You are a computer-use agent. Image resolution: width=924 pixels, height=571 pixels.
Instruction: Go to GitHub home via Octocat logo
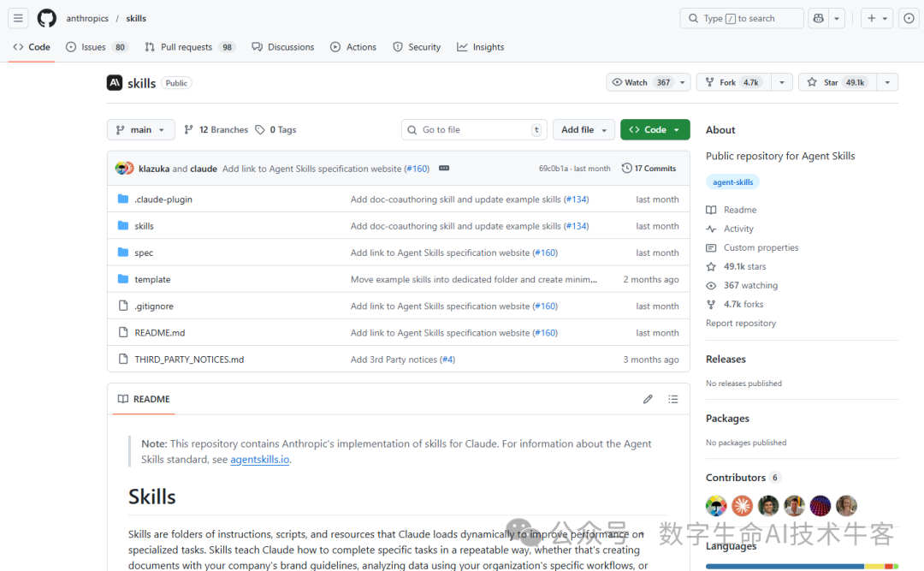point(46,18)
